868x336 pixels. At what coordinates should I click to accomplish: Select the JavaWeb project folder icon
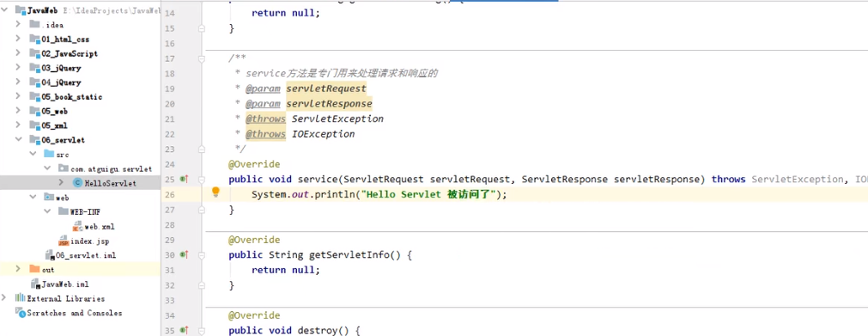pos(20,10)
